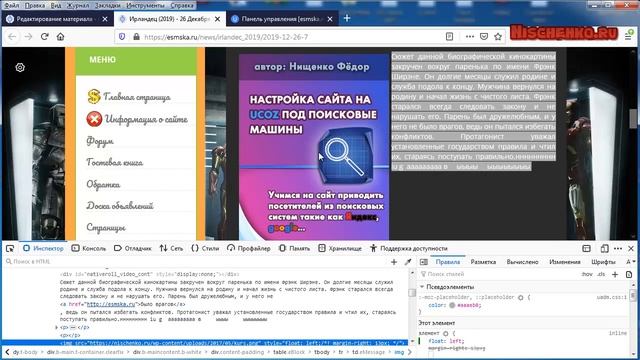Screen dimensions: 640x360
Task: Go to the browser home page
Action: tap(60, 37)
